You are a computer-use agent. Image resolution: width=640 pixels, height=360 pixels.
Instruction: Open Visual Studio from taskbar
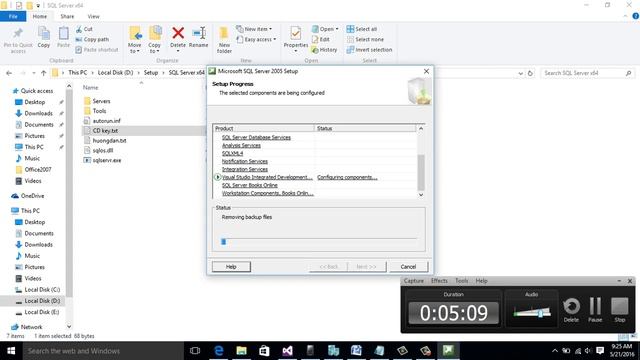(287, 351)
